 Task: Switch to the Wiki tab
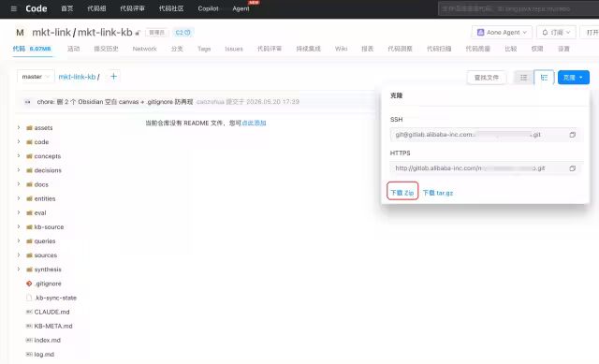(341, 49)
